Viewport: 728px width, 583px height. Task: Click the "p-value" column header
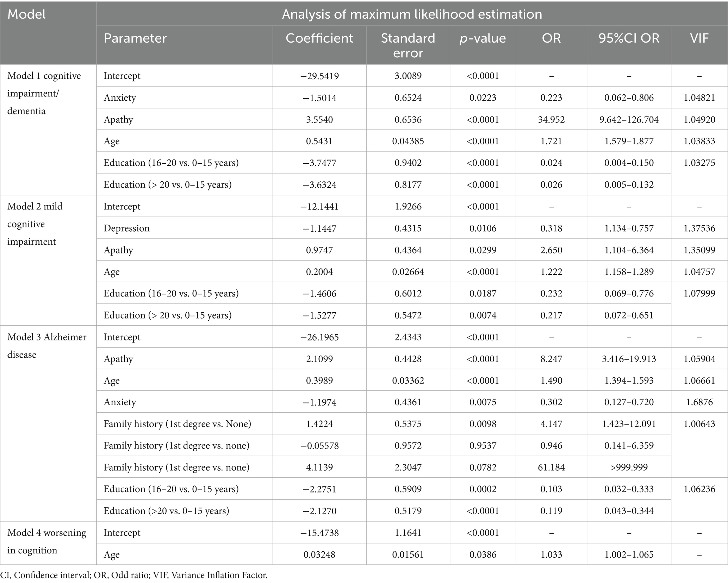(483, 38)
